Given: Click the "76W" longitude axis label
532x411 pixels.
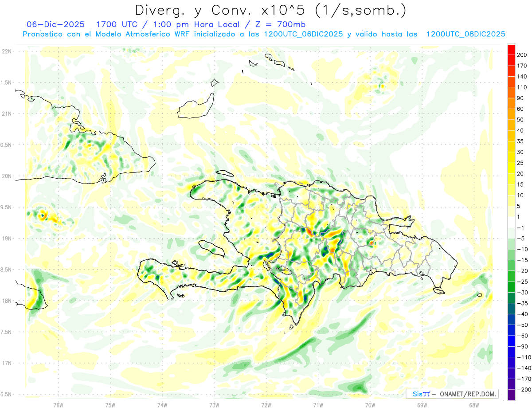Looking at the screenshot, I should coord(58,404).
